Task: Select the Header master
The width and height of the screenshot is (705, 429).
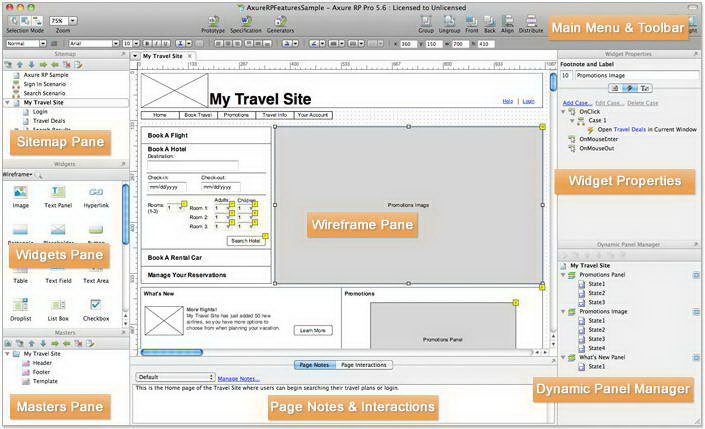Action: [x=42, y=363]
